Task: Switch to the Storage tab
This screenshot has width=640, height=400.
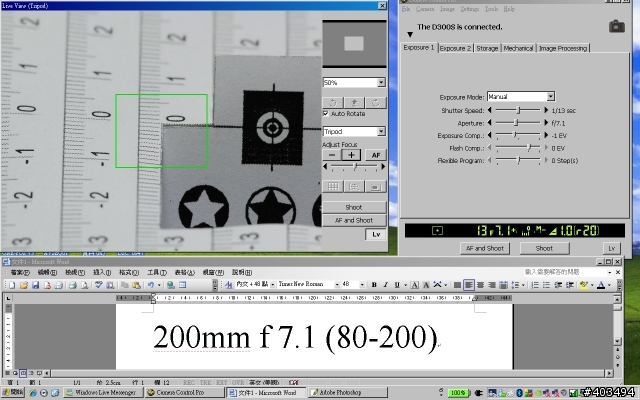Action: [x=487, y=48]
